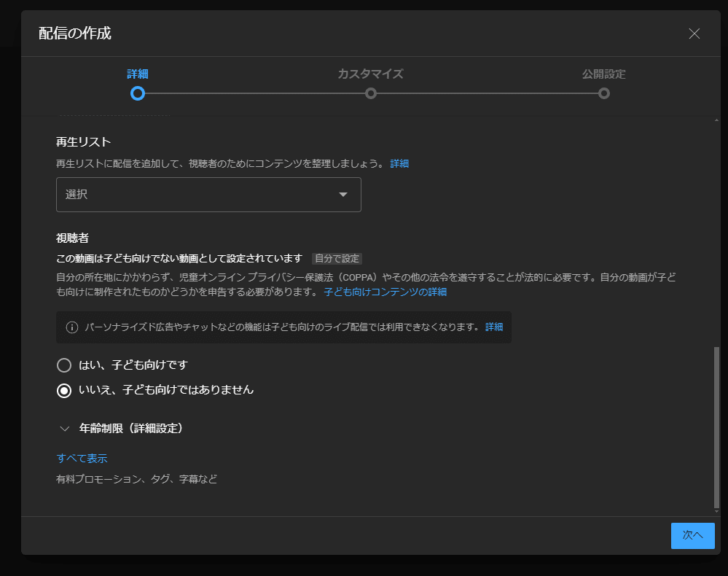Click the 次へ button
728x576 pixels.
(692, 536)
